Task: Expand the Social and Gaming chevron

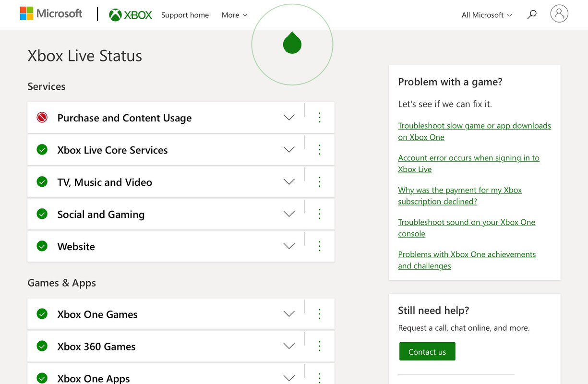Action: (x=289, y=214)
